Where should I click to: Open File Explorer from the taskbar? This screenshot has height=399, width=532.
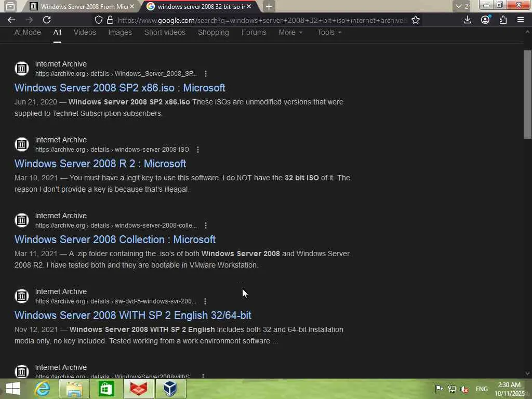coord(74,389)
